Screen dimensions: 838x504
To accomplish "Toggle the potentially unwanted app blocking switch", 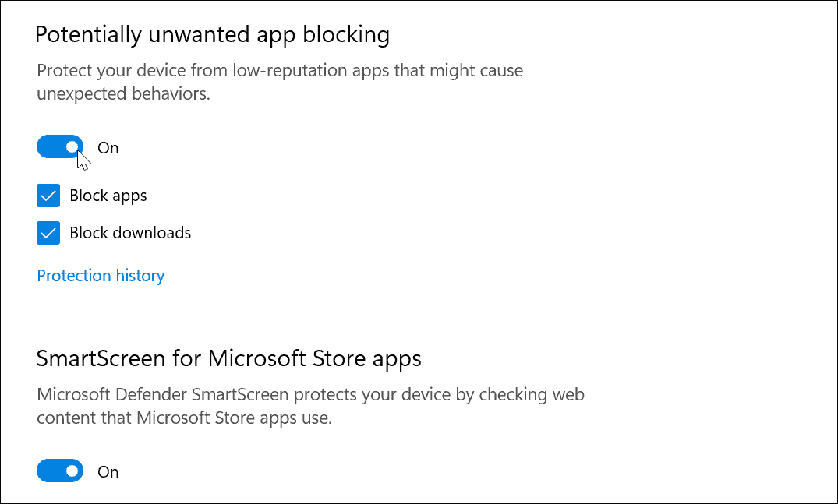I will [60, 146].
